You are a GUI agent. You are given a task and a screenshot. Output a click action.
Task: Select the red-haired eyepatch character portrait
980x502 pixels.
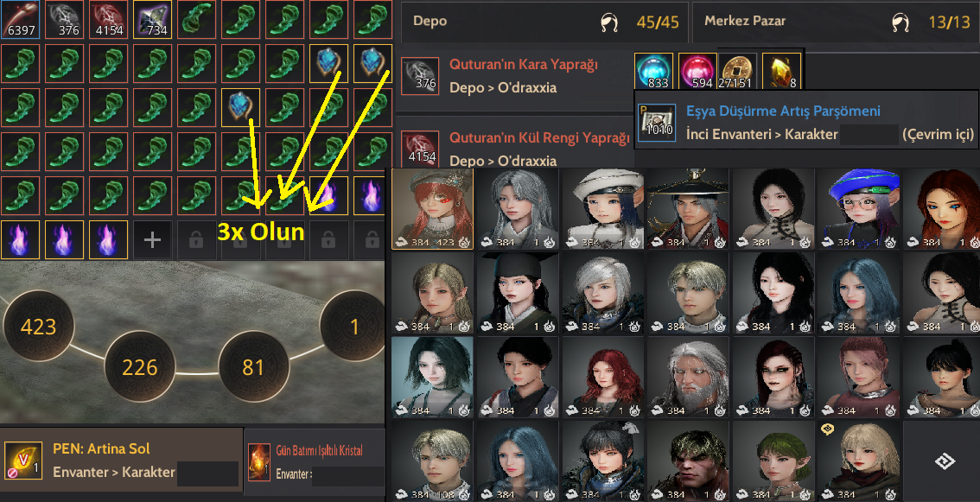pos(432,209)
